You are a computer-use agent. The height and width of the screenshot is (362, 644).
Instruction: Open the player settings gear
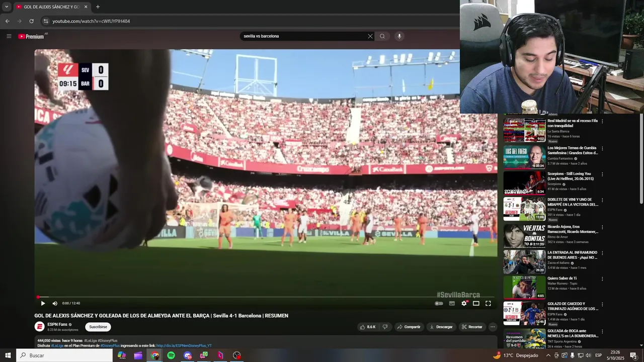tap(464, 303)
